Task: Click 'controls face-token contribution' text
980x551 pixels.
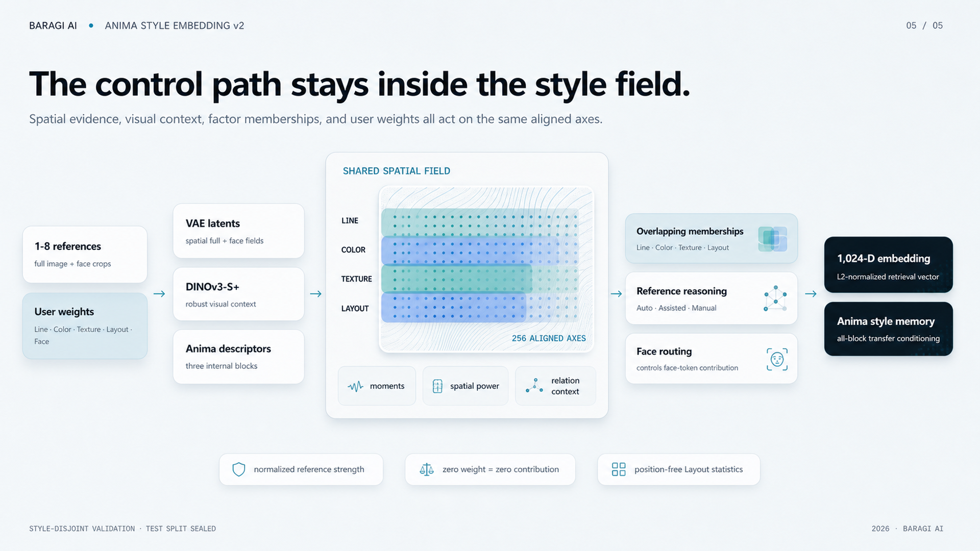Action: pos(687,368)
